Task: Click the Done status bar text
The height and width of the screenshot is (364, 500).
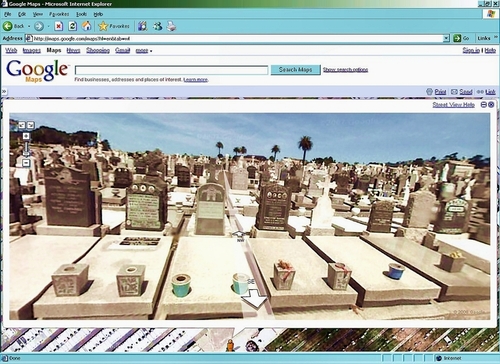Action: (x=15, y=358)
